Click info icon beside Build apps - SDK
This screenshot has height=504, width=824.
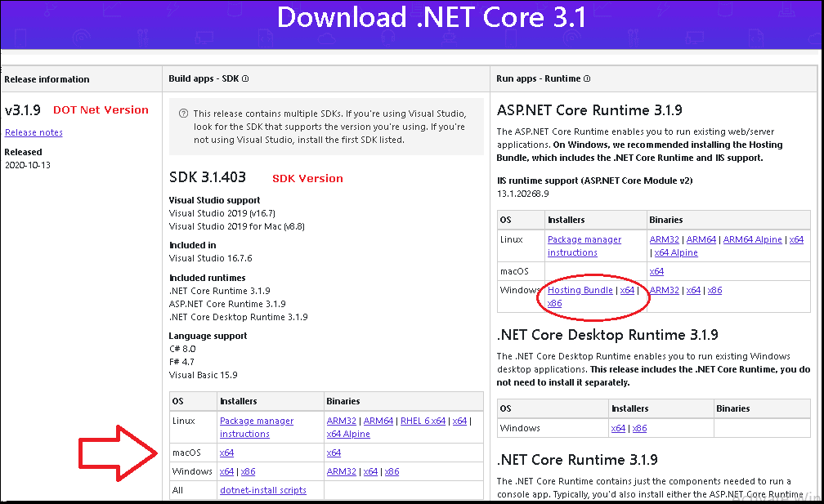tap(245, 78)
